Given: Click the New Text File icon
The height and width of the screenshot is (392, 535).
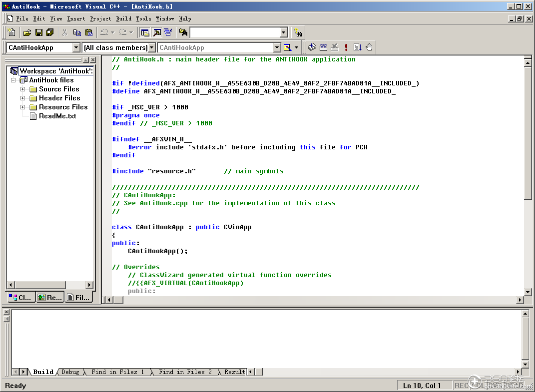Looking at the screenshot, I should [12, 32].
